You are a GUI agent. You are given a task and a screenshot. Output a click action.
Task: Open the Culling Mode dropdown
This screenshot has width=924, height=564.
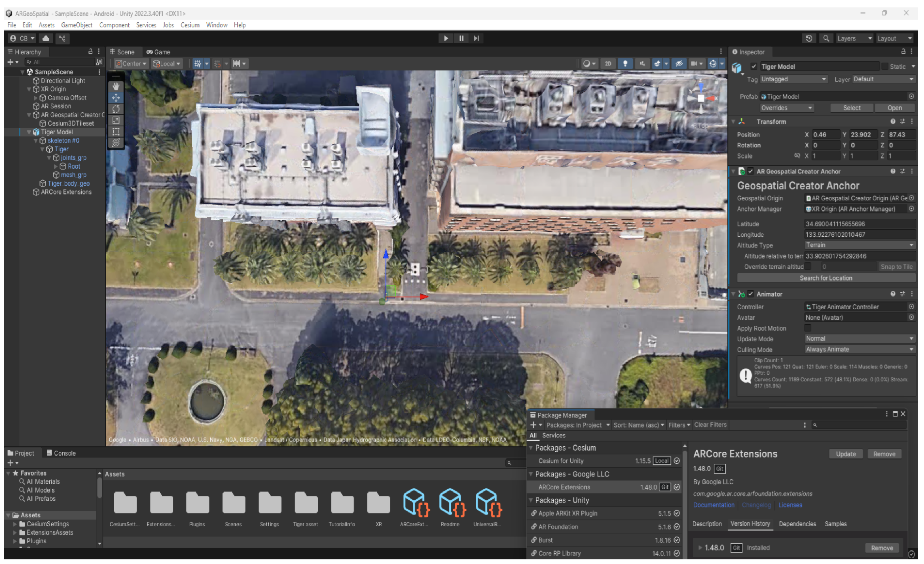pyautogui.click(x=859, y=350)
